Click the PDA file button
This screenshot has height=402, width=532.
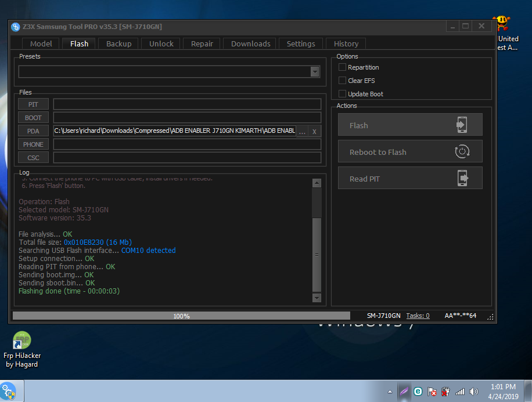33,131
